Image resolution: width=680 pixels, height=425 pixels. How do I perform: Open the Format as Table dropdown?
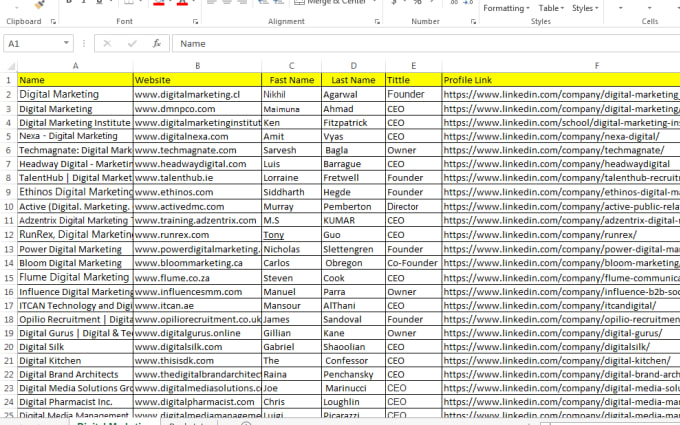pos(551,8)
